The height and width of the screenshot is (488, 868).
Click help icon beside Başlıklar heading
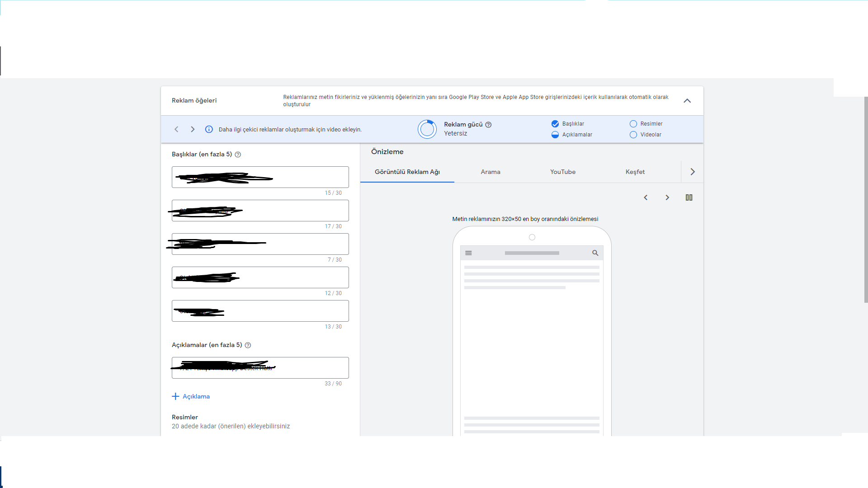click(x=238, y=155)
